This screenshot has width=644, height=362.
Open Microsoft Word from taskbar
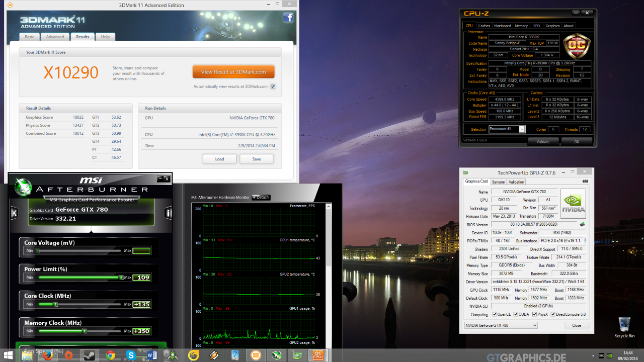tap(152, 355)
